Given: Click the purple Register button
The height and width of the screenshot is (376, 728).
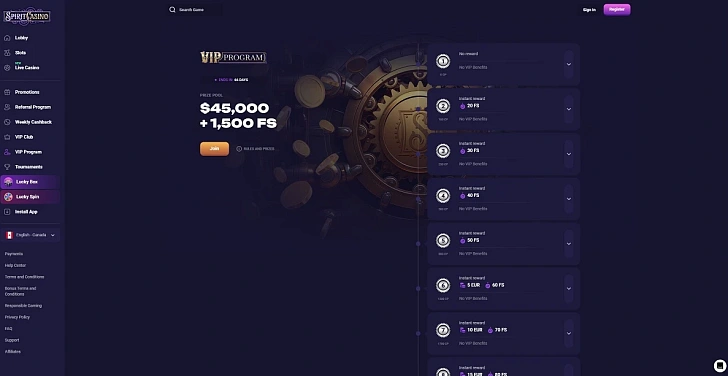Looking at the screenshot, I should click(617, 9).
